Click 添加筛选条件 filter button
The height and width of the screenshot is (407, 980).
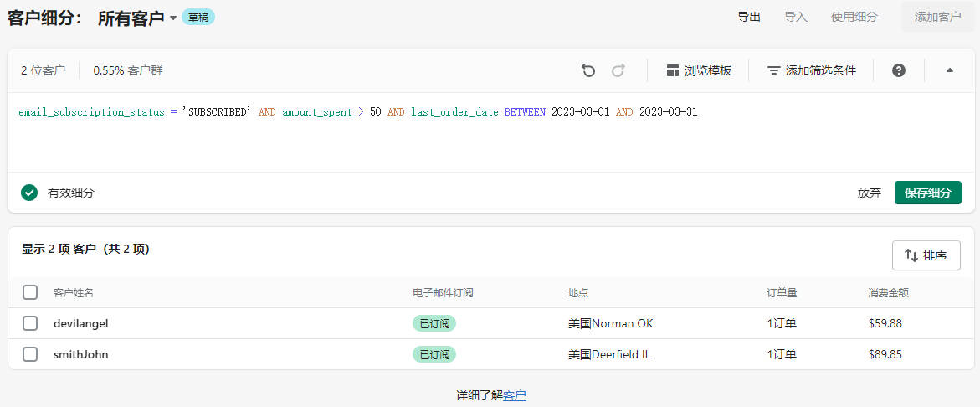tap(812, 70)
